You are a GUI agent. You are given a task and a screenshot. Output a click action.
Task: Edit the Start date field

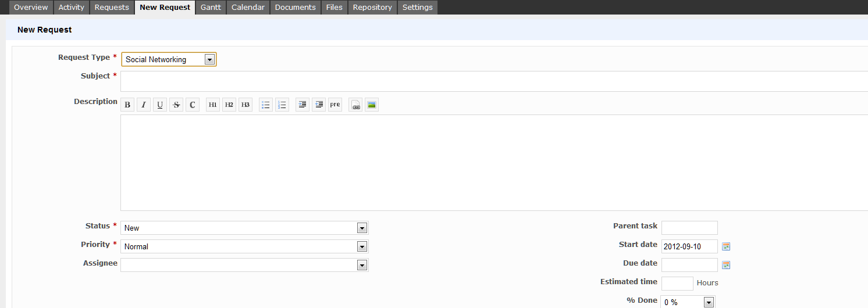(689, 246)
